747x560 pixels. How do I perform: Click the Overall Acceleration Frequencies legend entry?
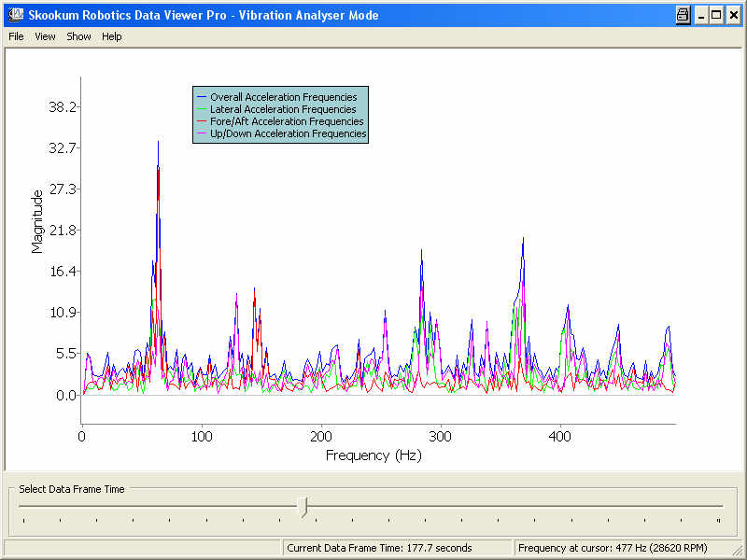pyautogui.click(x=284, y=97)
